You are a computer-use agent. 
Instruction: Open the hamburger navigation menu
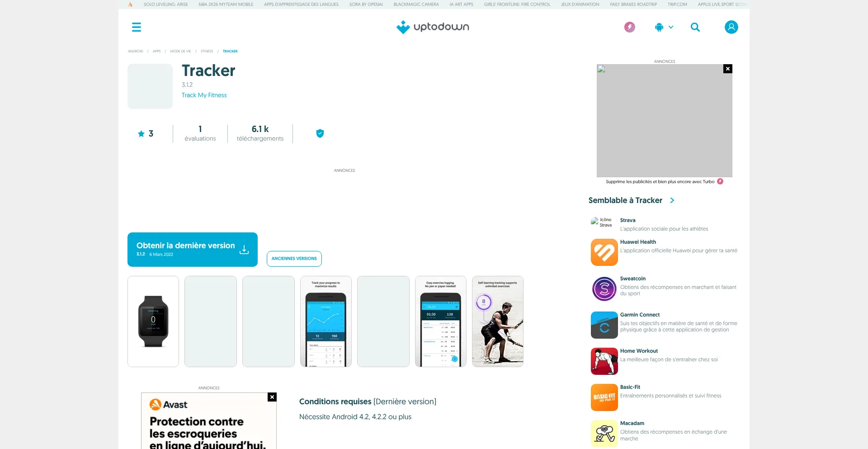point(137,27)
